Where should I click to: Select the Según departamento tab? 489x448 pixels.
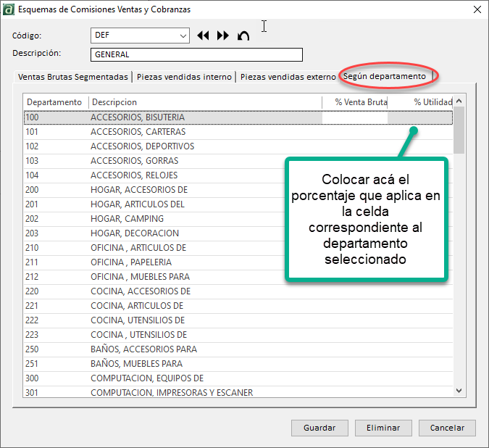tap(385, 76)
